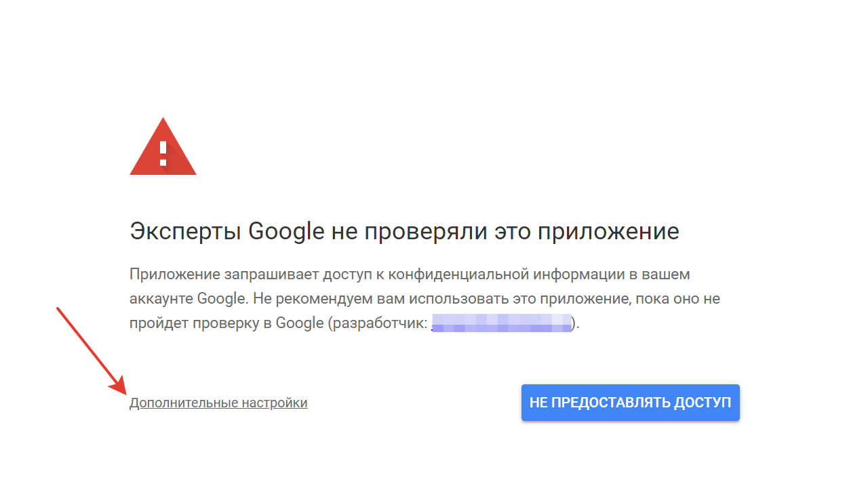The height and width of the screenshot is (488, 868).
Task: Click the red warning triangle icon
Action: (163, 146)
